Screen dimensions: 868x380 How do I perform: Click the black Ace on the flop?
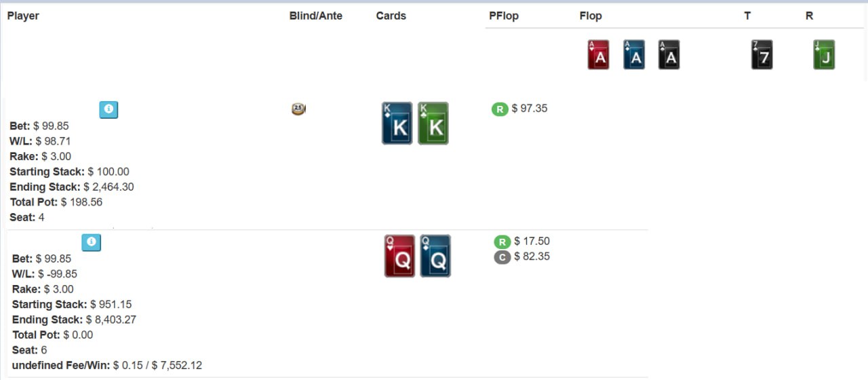[x=669, y=55]
